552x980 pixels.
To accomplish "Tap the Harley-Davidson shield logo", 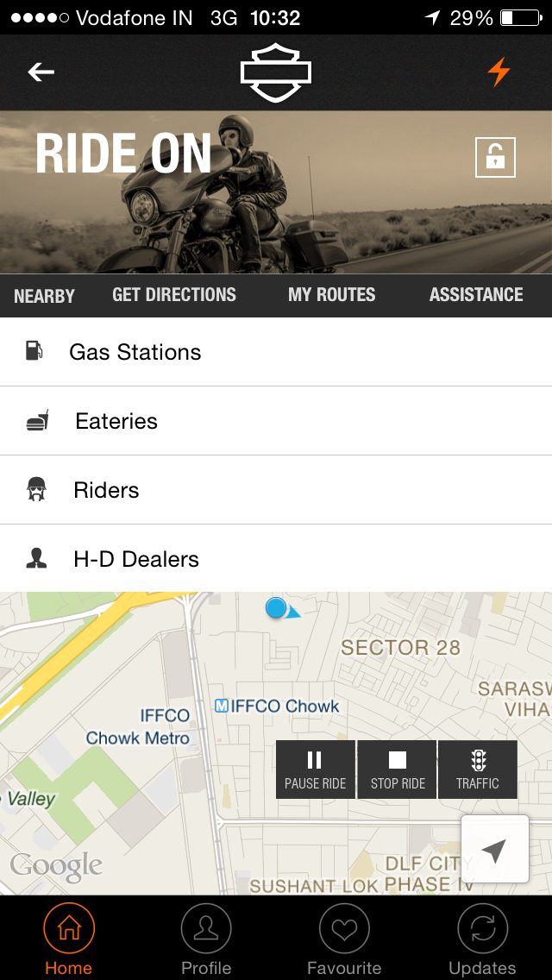I will click(x=275, y=72).
